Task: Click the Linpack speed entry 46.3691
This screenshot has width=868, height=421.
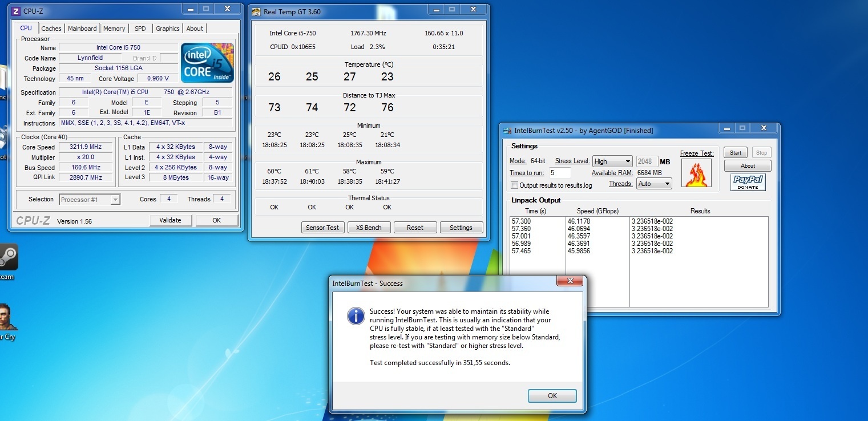Action: (x=579, y=244)
